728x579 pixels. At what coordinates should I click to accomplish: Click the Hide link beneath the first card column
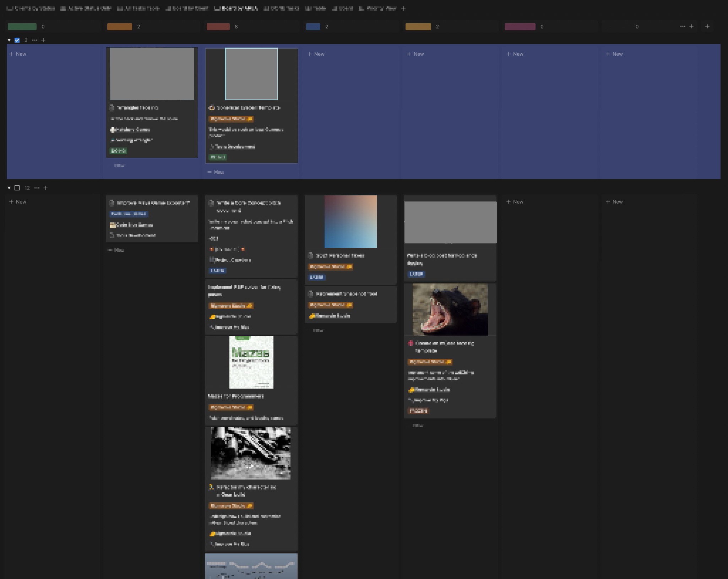(119, 166)
